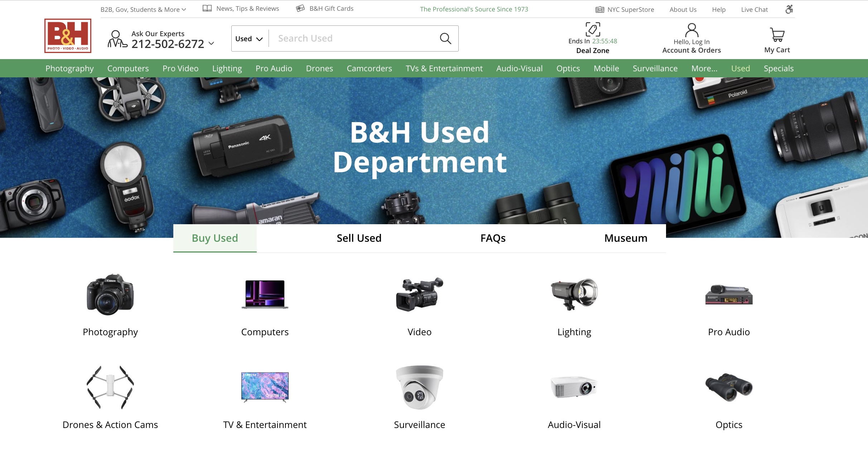The width and height of the screenshot is (868, 457).
Task: Focus the Search Used input field
Action: click(354, 38)
